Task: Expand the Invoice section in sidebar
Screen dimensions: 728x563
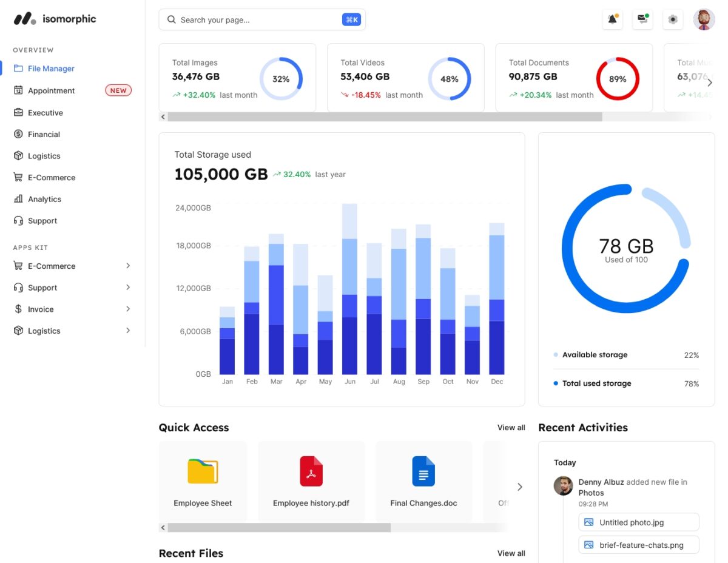Action: tap(127, 309)
